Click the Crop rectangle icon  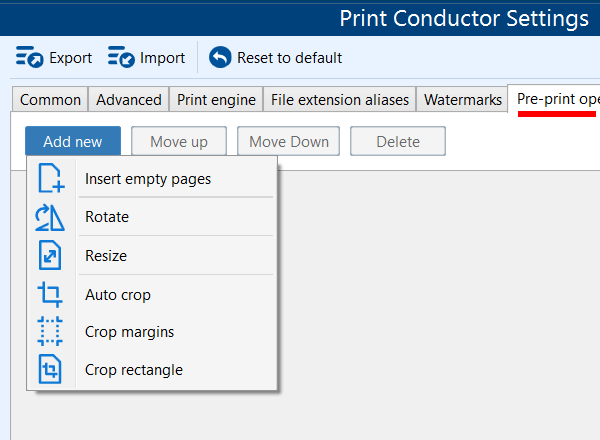tap(50, 369)
